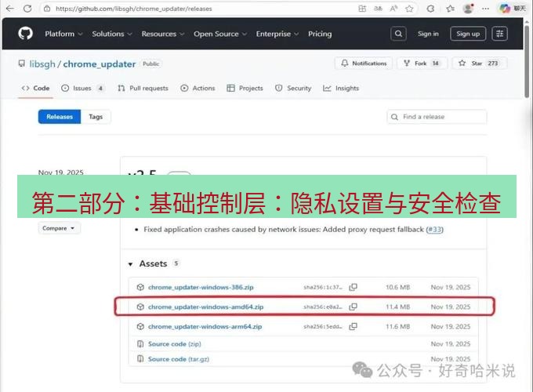Star the repository
The height and width of the screenshot is (392, 533).
coord(479,64)
